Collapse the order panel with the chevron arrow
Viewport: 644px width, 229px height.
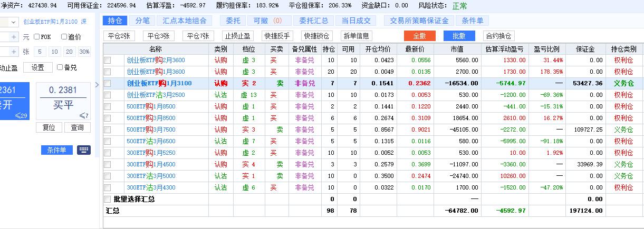click(97, 85)
